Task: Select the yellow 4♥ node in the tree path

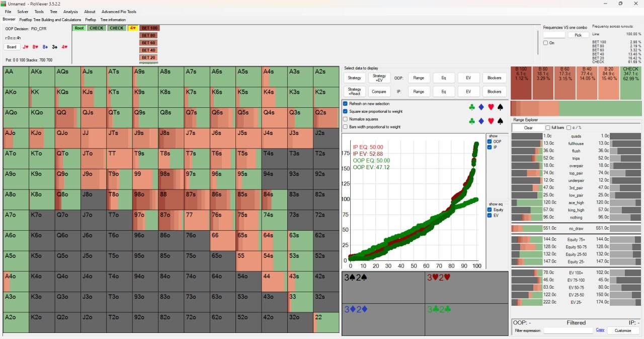Action: pos(133,28)
